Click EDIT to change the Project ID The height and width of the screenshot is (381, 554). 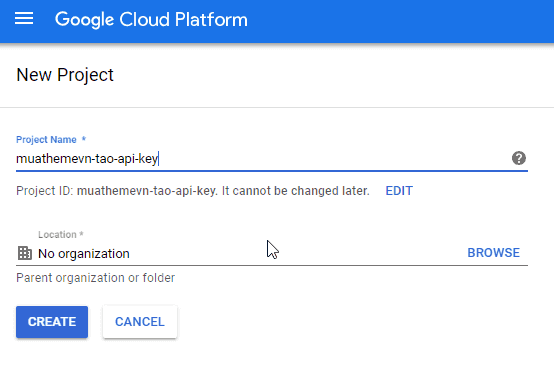399,191
